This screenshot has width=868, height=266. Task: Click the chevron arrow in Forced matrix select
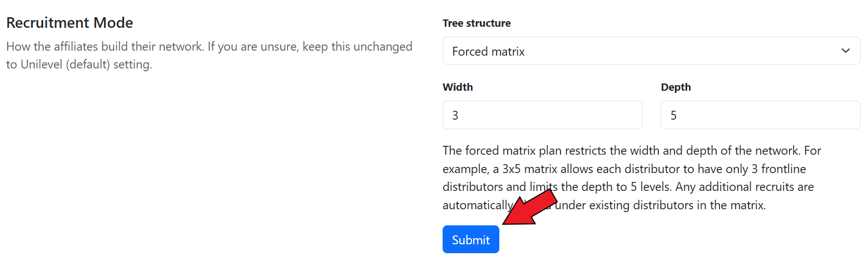(845, 51)
